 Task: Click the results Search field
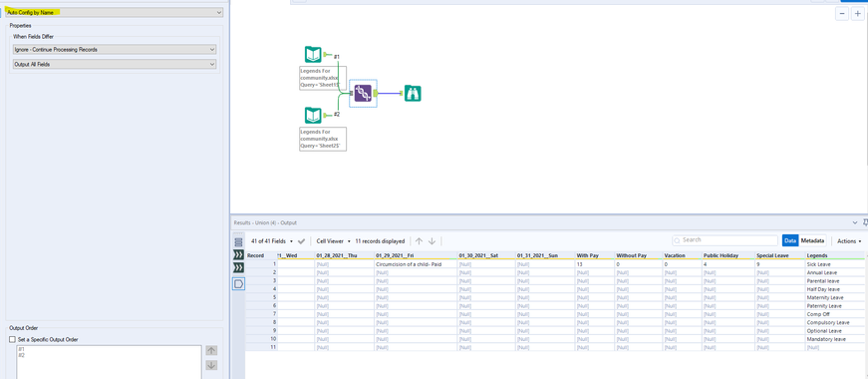724,240
